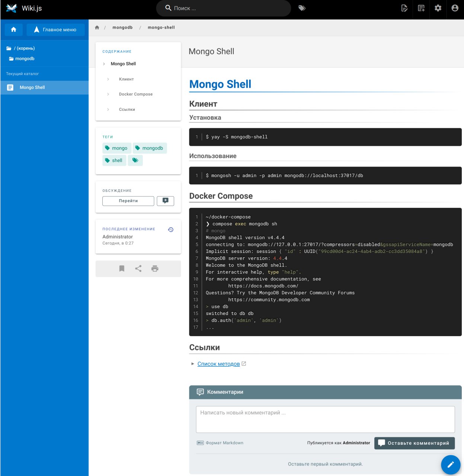Click the print icon
Viewport: 464px width, 476px height.
(155, 268)
